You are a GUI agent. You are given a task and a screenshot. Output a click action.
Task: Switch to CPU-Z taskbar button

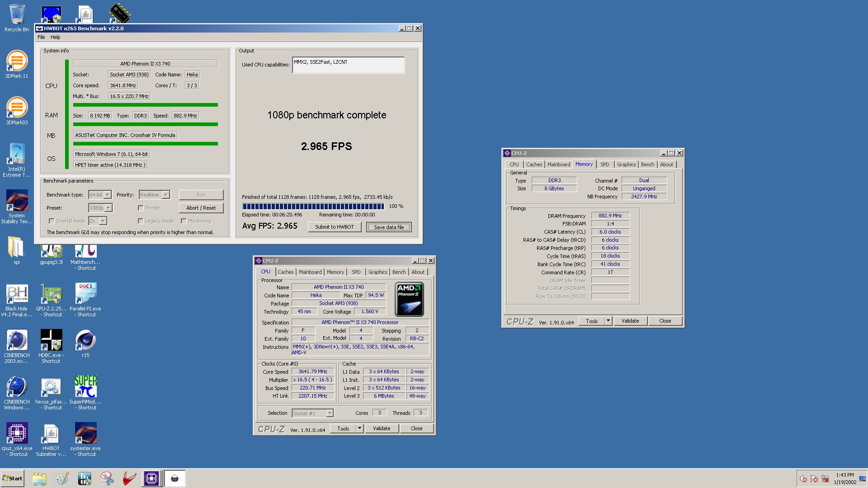(151, 479)
